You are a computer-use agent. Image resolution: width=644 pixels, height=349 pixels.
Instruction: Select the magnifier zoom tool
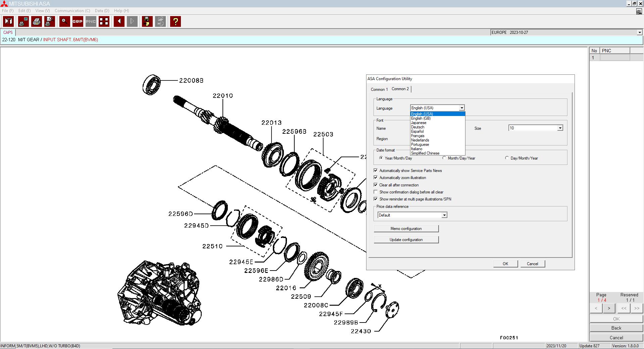(x=64, y=21)
